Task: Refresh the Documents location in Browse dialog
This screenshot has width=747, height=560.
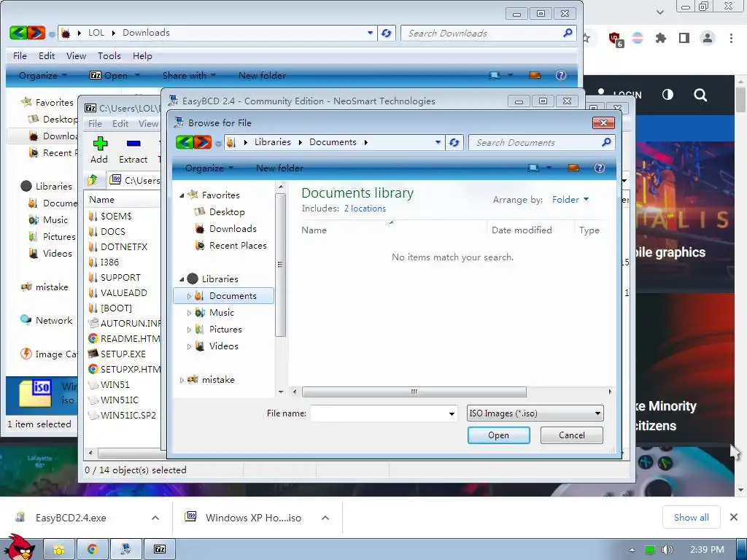Action: tap(454, 142)
